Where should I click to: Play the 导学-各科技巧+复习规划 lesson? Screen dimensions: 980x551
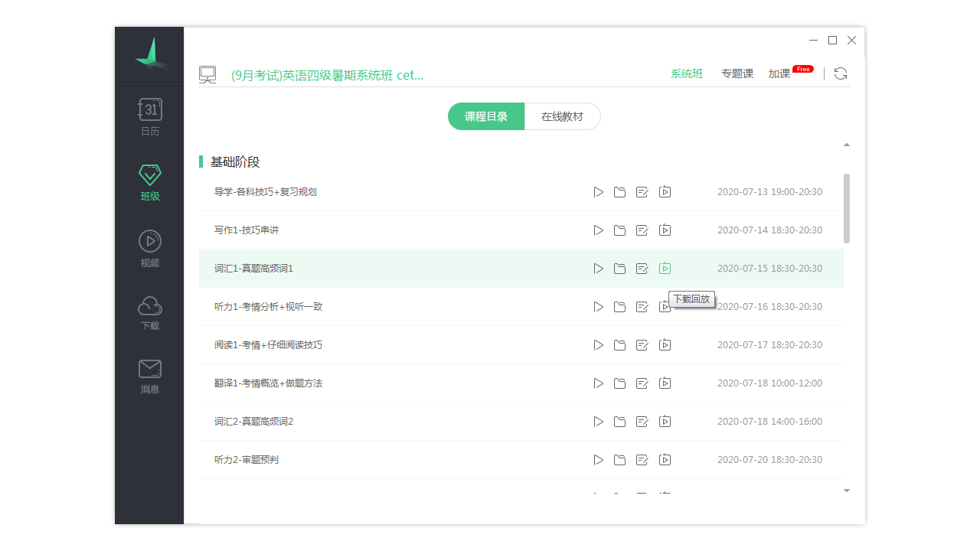click(598, 191)
